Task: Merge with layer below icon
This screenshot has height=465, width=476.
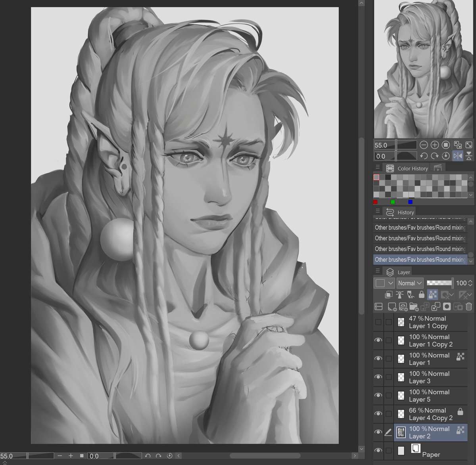Action: (436, 306)
